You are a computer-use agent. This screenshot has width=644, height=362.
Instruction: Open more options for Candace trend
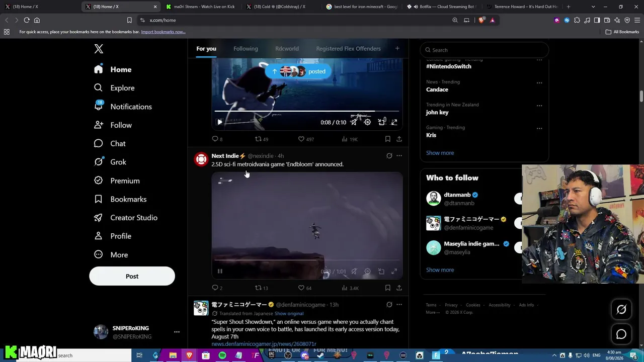[539, 82]
